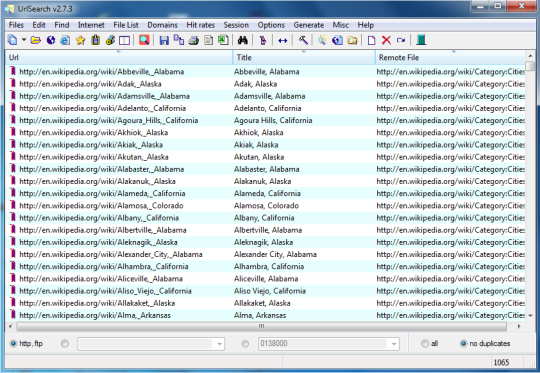Click the blue redo arrow icon
The width and height of the screenshot is (540, 373).
[401, 40]
